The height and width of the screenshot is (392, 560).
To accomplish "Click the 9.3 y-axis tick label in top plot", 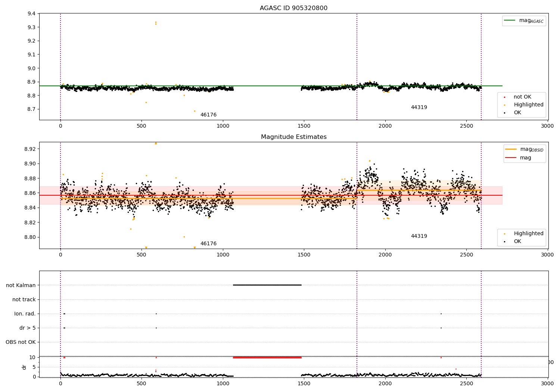I will 32,27.
